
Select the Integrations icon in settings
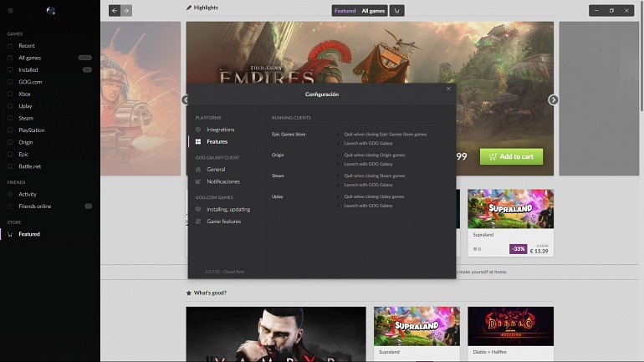[x=198, y=130]
